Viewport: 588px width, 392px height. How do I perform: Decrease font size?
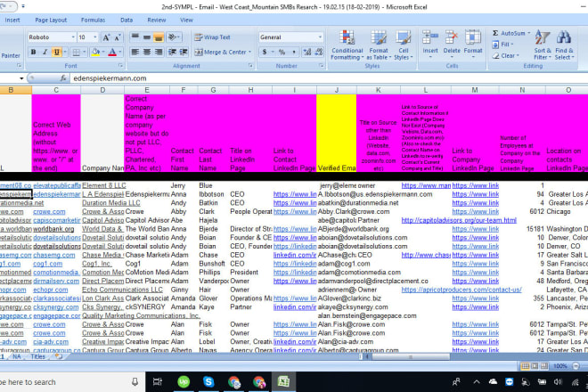click(118, 37)
